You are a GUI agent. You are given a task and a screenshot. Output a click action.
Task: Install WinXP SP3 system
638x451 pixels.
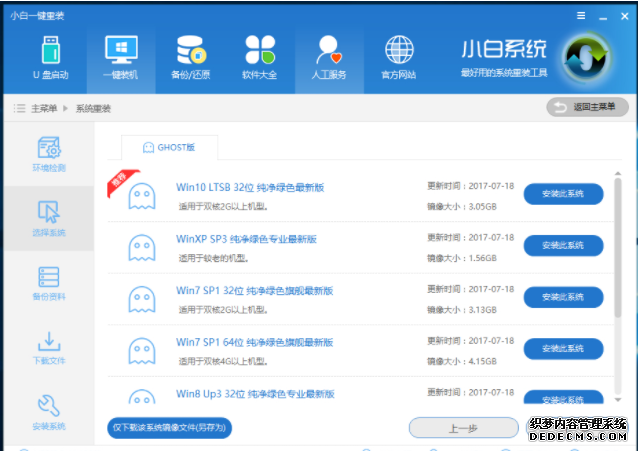click(x=563, y=245)
